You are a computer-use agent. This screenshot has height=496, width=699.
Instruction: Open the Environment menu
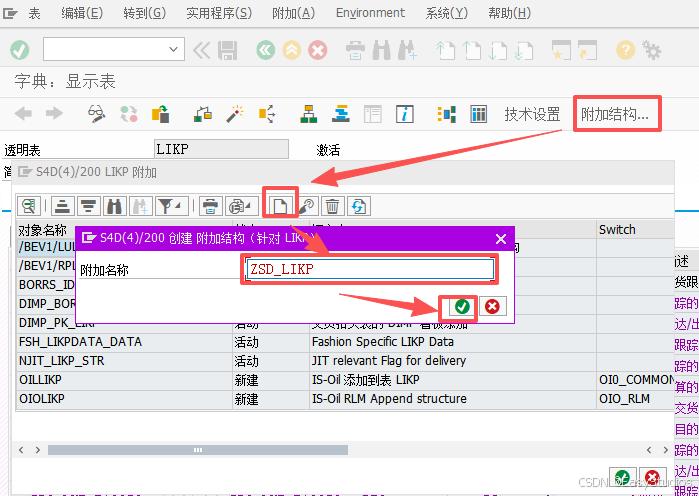click(370, 13)
